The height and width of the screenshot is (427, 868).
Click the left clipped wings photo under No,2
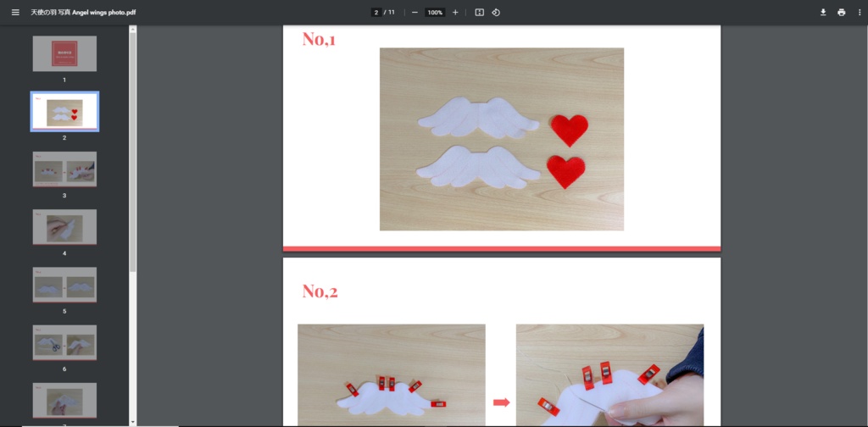click(392, 375)
